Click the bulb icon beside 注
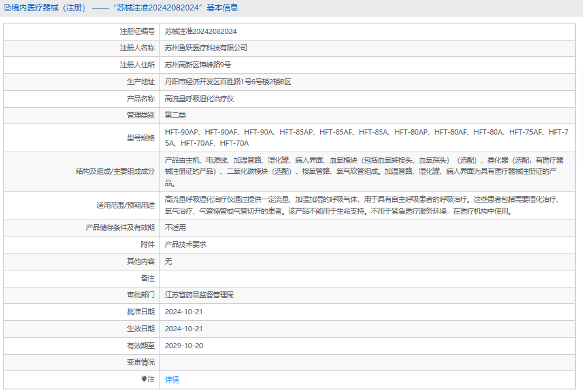The image size is (583, 392). [x=144, y=379]
